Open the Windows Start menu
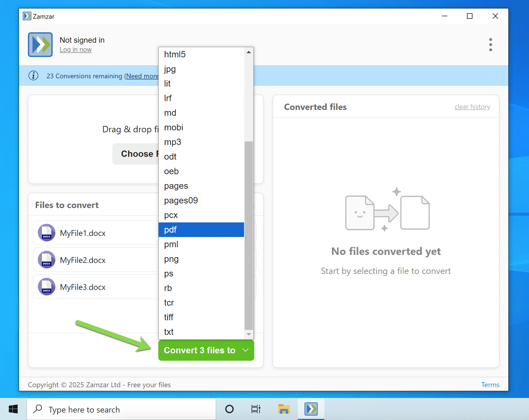Image resolution: width=529 pixels, height=420 pixels. point(13,409)
